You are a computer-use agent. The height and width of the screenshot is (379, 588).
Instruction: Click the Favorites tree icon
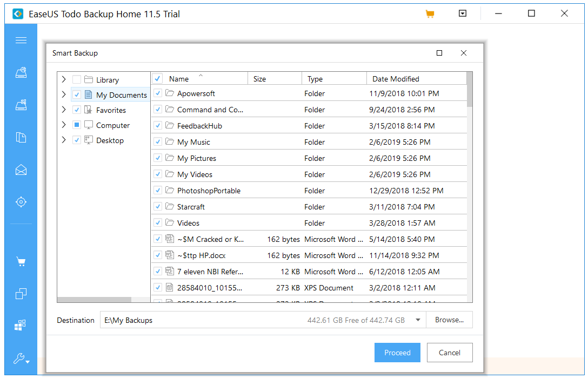[89, 110]
